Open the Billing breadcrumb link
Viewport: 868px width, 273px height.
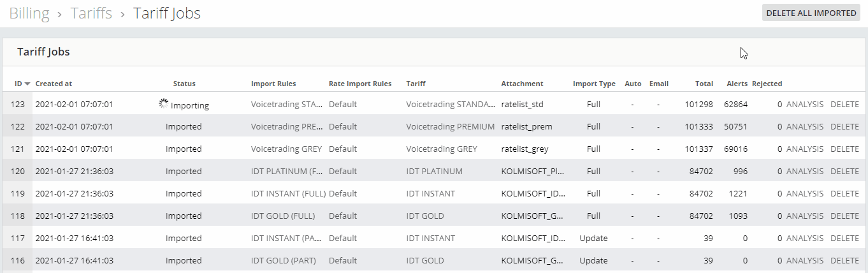point(29,13)
